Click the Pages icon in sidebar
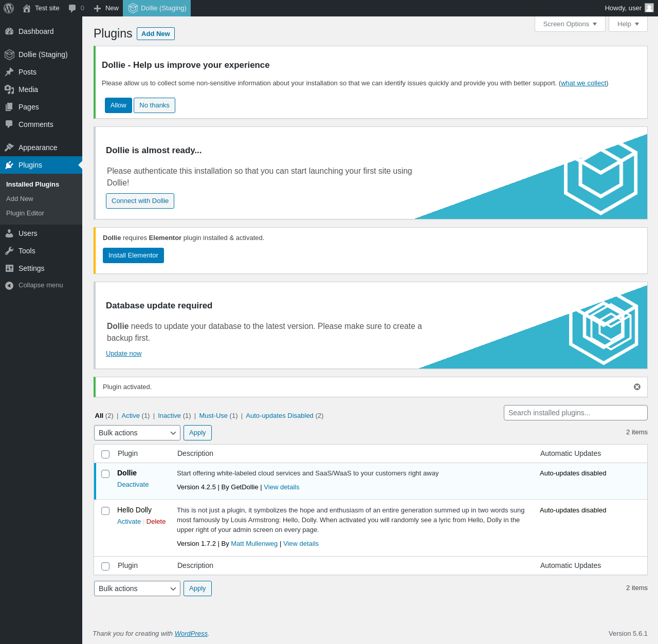The height and width of the screenshot is (644, 658). click(x=9, y=107)
